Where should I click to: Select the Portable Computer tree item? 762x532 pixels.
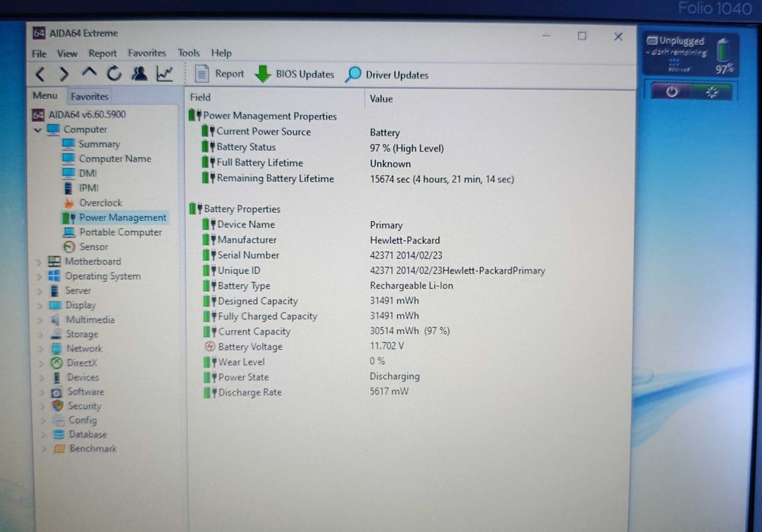(x=113, y=232)
